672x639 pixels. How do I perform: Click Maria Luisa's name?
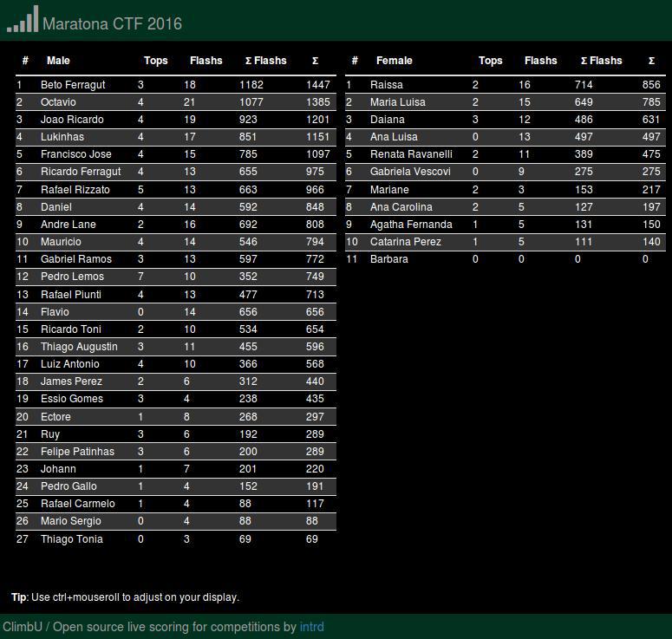[398, 102]
